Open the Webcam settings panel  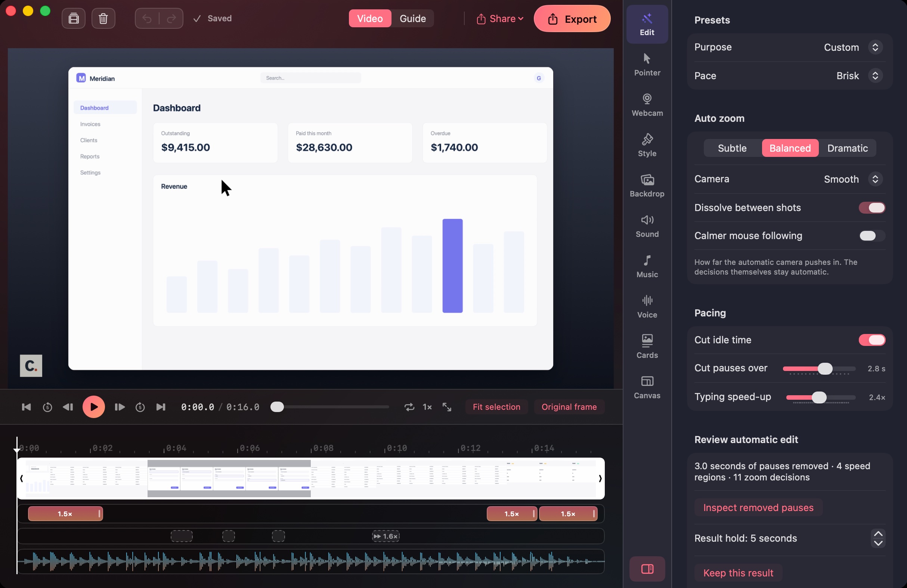click(x=647, y=105)
